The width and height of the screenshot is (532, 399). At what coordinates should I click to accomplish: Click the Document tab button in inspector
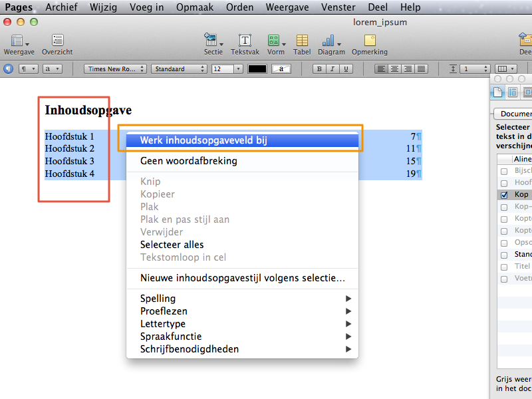[x=513, y=114]
